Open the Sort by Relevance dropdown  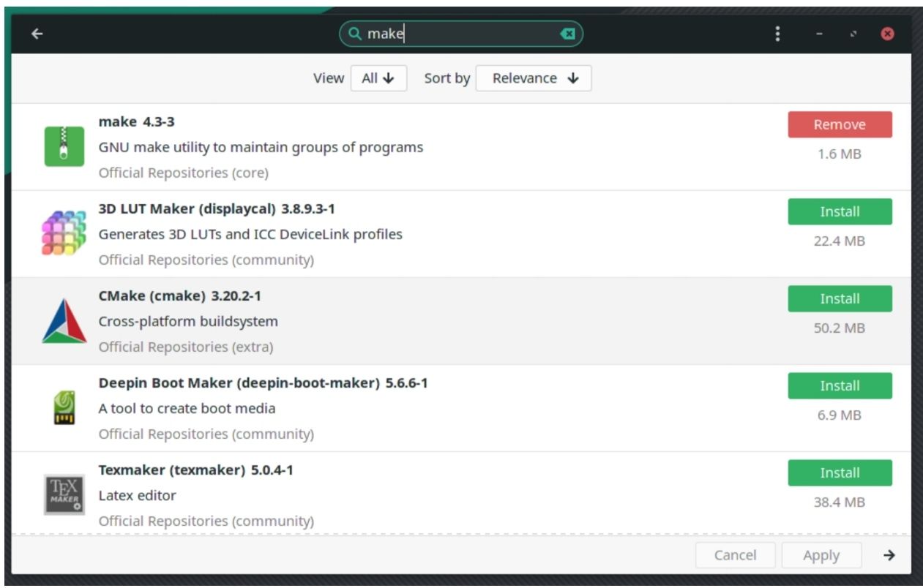pos(534,78)
